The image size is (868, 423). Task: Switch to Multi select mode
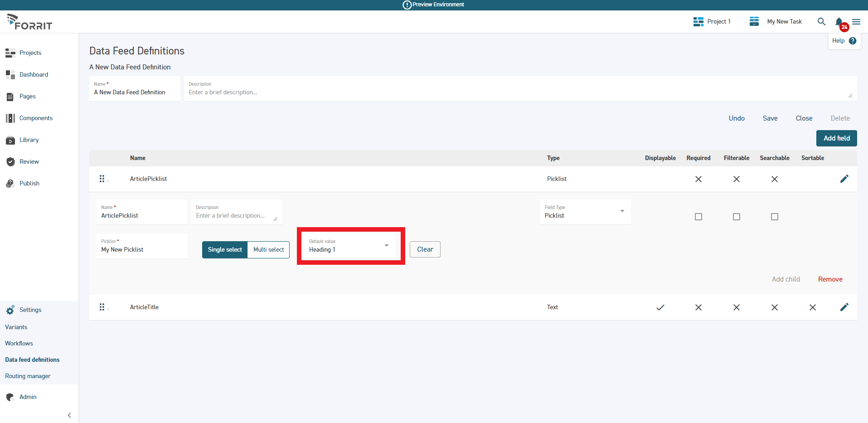click(268, 249)
